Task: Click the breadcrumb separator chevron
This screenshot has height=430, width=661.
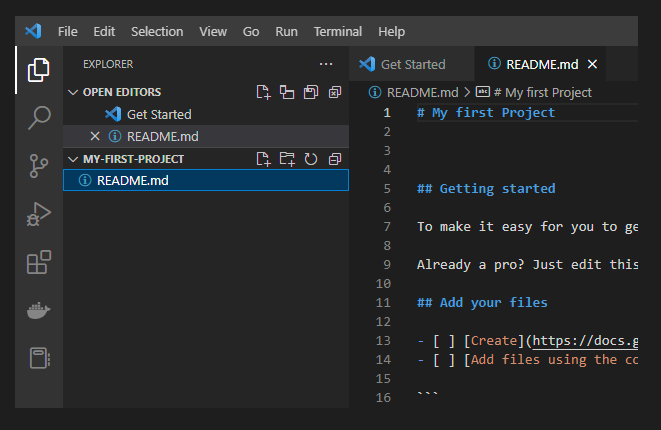Action: tap(467, 92)
